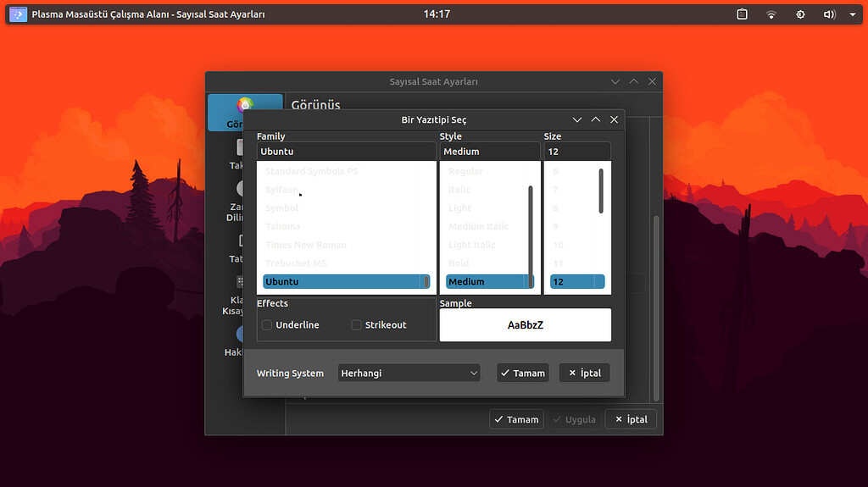868x487 pixels.
Task: Expand the system tray hidden icons arrow
Action: (x=853, y=14)
